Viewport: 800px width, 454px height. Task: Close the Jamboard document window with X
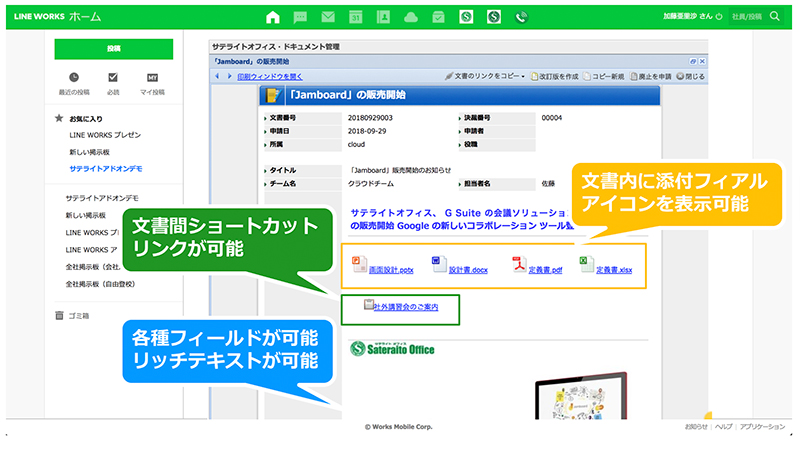click(x=702, y=61)
